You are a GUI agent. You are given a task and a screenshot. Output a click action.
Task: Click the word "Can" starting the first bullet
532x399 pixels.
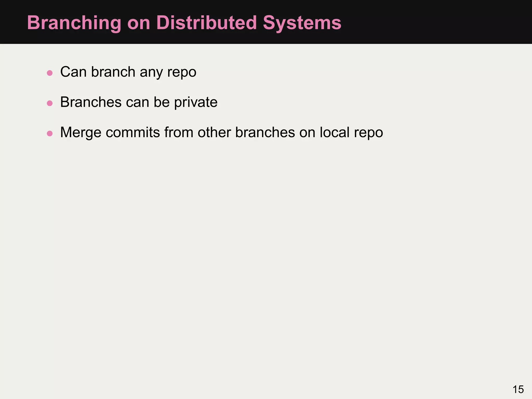[x=74, y=72]
